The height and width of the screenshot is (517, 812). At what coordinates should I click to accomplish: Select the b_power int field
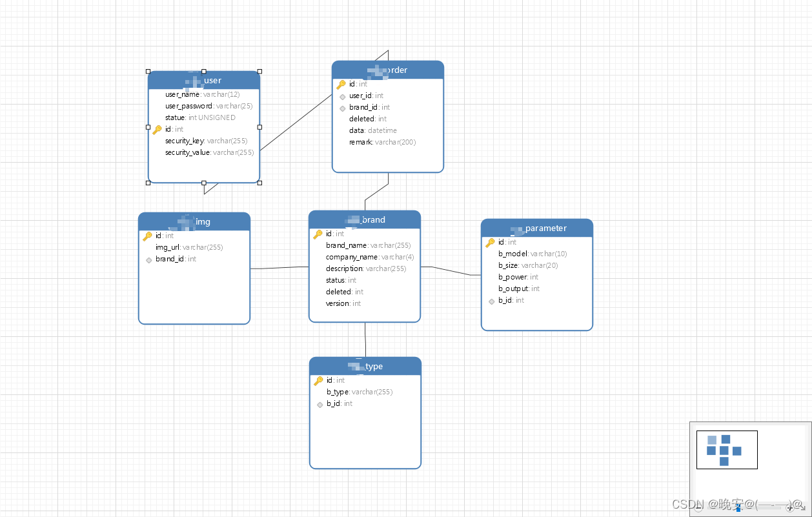pyautogui.click(x=518, y=278)
